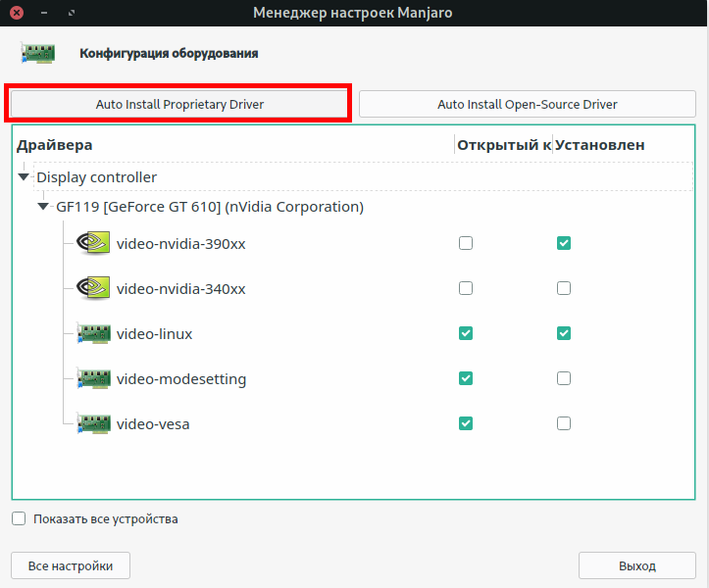Select the video-nvidia-340xx driver row
Screen dimensions: 709x588
[354, 288]
